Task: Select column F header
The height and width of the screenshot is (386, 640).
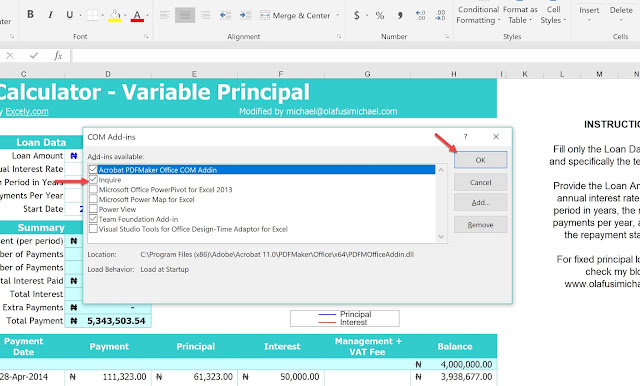Action: point(281,74)
